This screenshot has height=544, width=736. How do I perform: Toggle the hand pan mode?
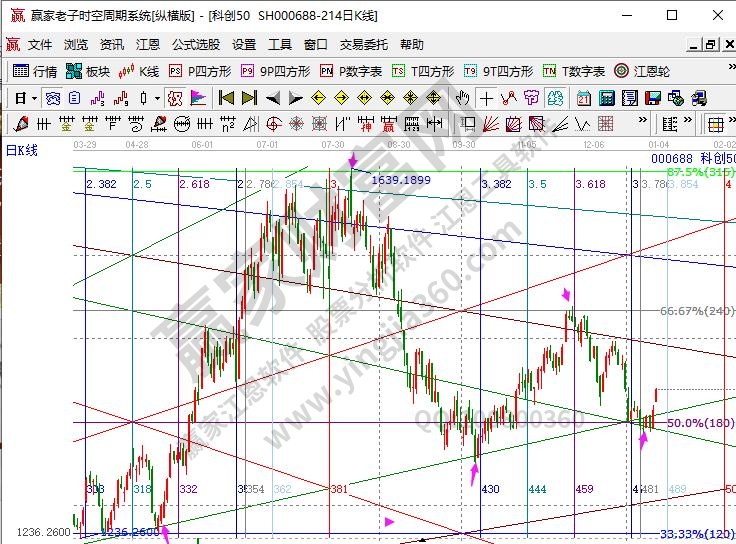(462, 98)
